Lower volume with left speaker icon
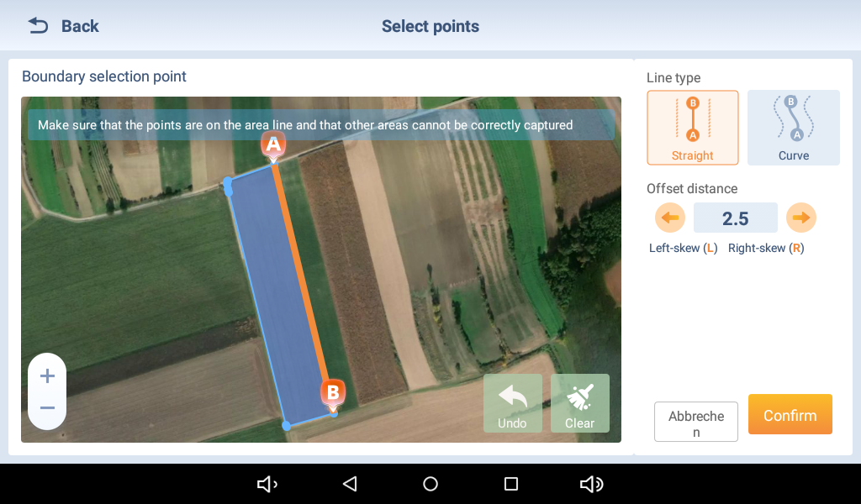861x504 pixels. [267, 484]
